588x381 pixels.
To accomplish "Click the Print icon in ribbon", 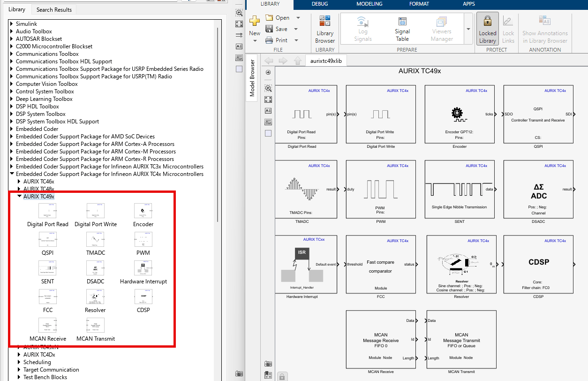I will pos(269,40).
